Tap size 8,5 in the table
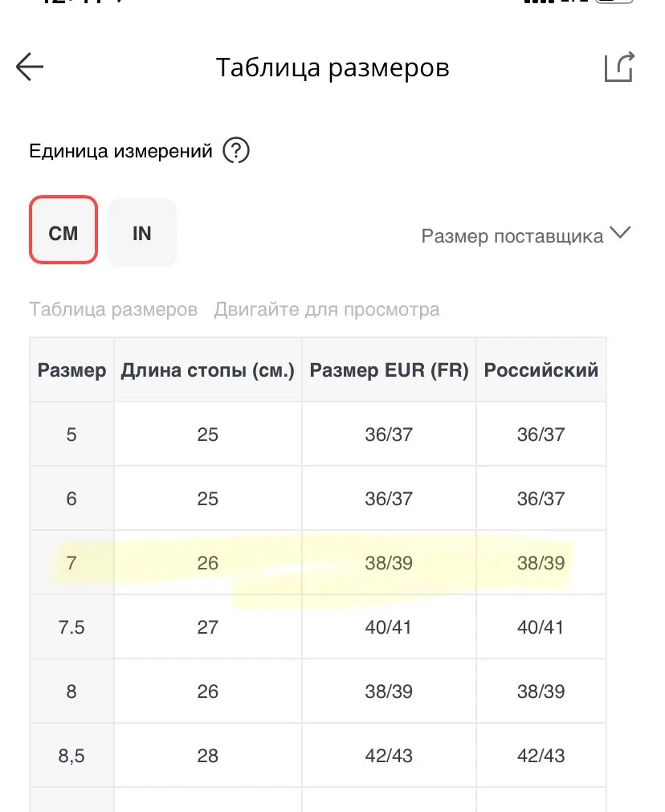The image size is (665, 812). pyautogui.click(x=71, y=756)
